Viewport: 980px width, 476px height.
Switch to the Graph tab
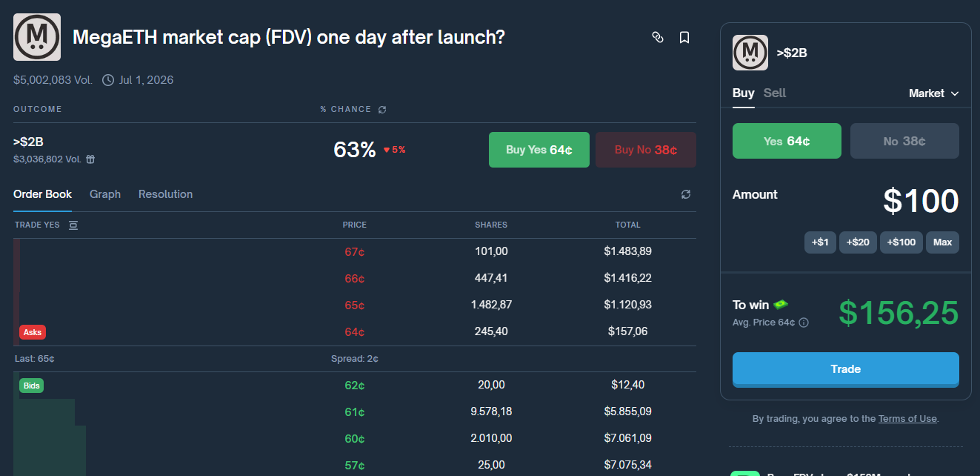click(104, 194)
